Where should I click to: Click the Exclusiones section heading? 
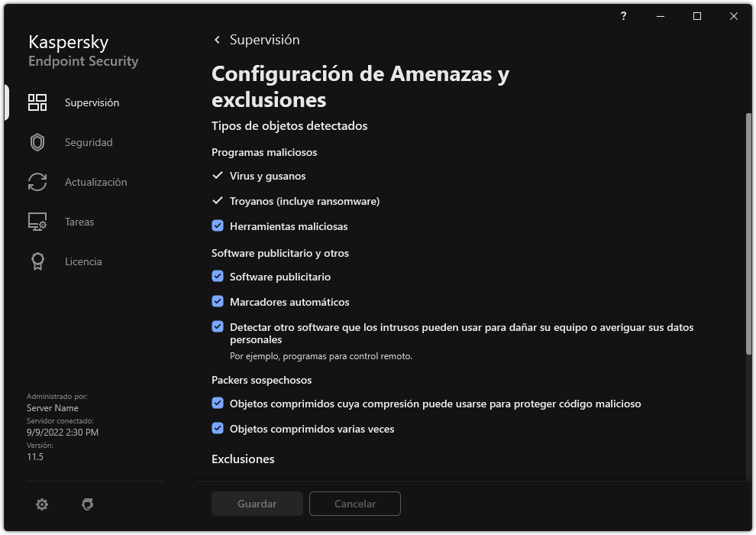[x=243, y=459]
